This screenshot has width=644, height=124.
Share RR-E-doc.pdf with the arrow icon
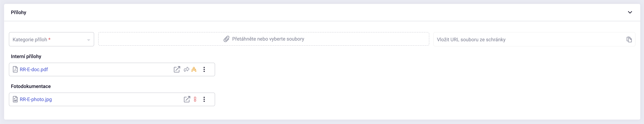coord(186,69)
